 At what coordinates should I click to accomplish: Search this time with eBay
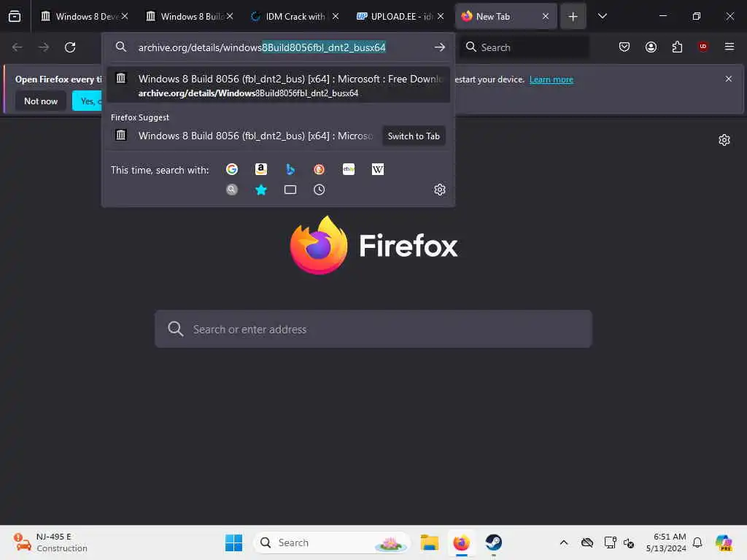[x=348, y=169]
